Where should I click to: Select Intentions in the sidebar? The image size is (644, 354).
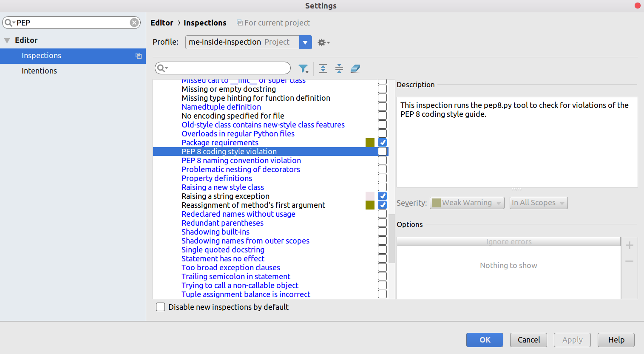tap(39, 71)
